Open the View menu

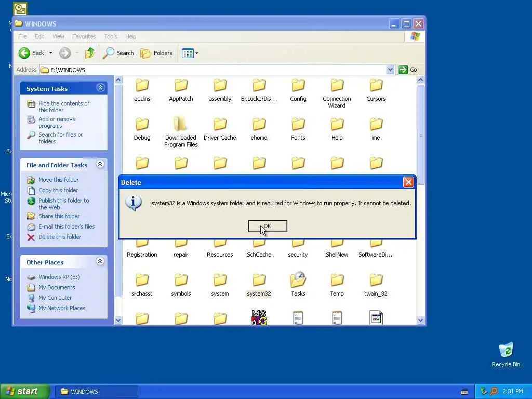tap(58, 36)
